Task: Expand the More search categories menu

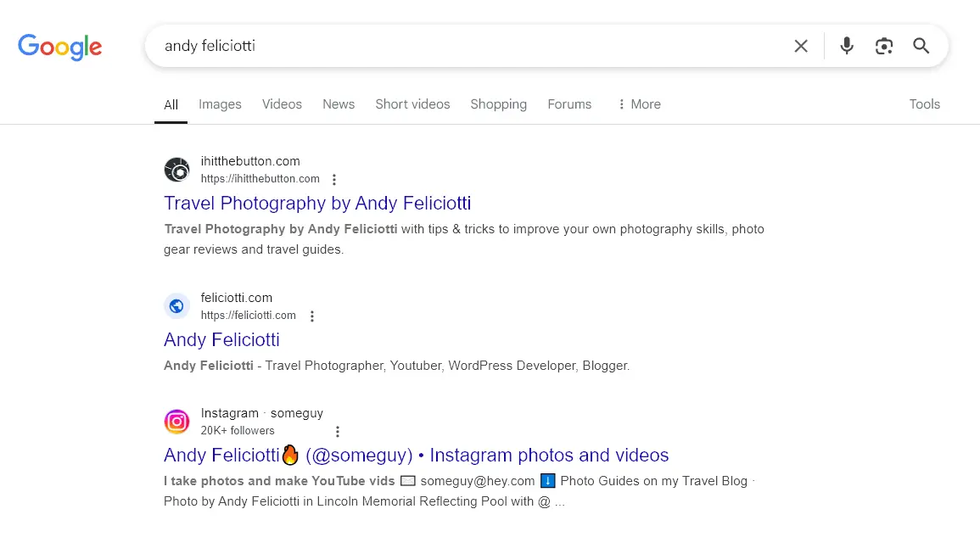Action: coord(638,103)
